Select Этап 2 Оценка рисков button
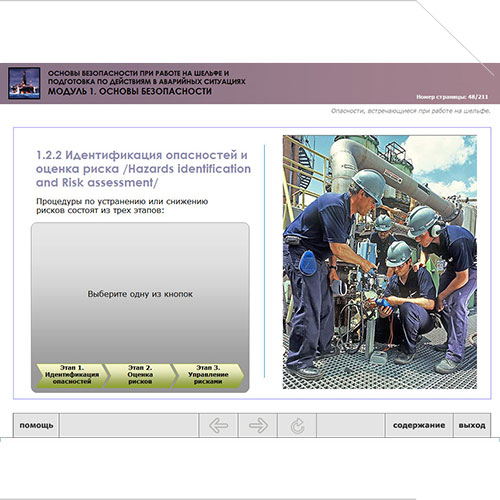This screenshot has width=500, height=500. 140,375
